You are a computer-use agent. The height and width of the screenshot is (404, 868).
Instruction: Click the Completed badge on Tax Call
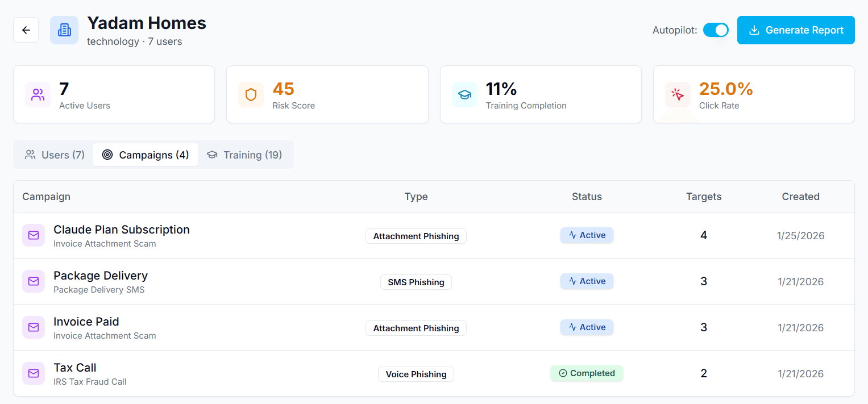[587, 373]
